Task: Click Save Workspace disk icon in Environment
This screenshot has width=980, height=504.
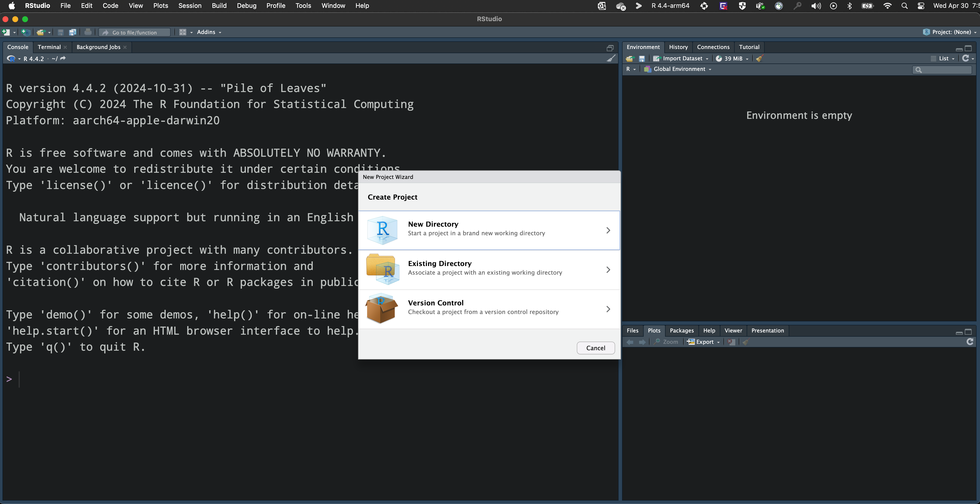Action: 642,59
